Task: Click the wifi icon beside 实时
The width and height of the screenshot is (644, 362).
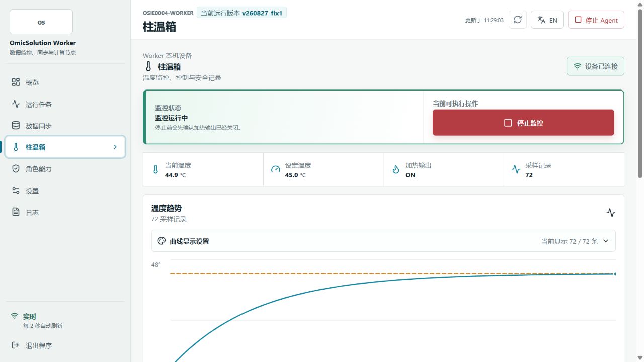Action: point(15,316)
